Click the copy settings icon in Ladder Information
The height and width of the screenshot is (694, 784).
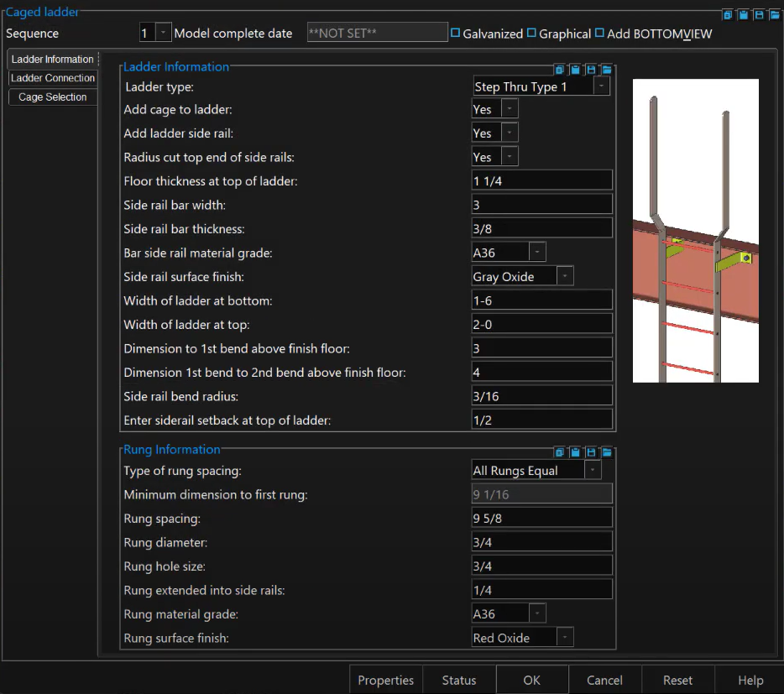coord(559,70)
